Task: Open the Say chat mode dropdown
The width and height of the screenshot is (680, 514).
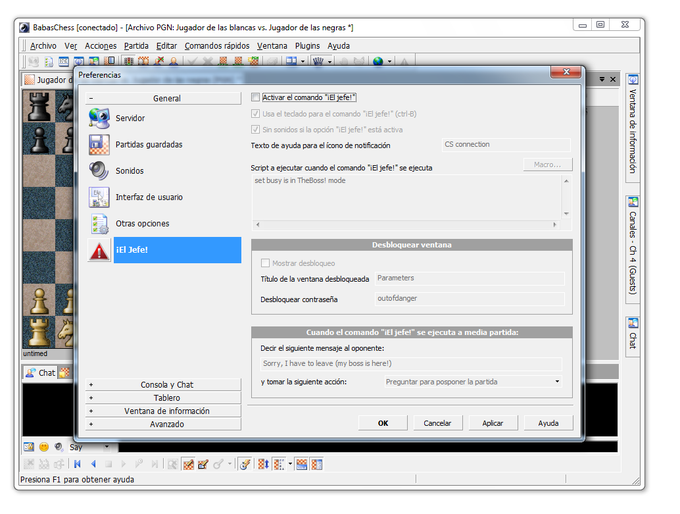Action: (x=107, y=447)
